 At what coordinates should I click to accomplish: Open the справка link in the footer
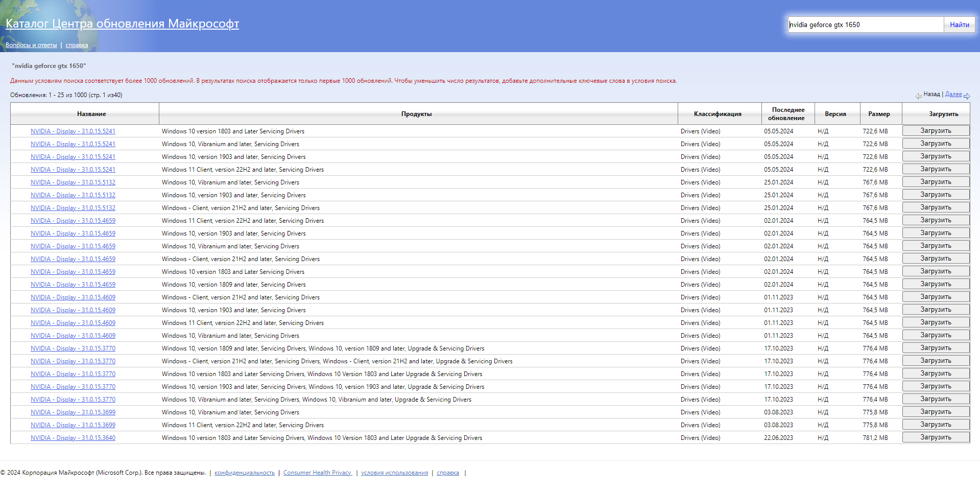click(x=448, y=473)
